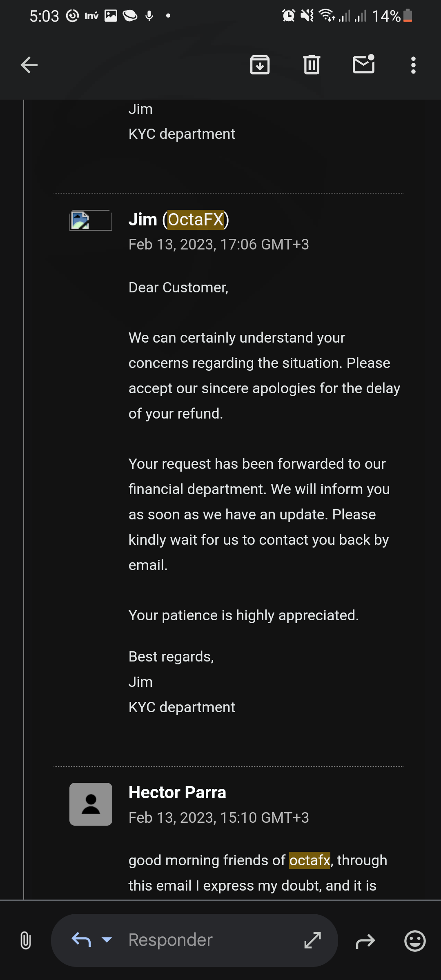Image resolution: width=441 pixels, height=980 pixels.
Task: Archive this email conversation
Action: [260, 65]
